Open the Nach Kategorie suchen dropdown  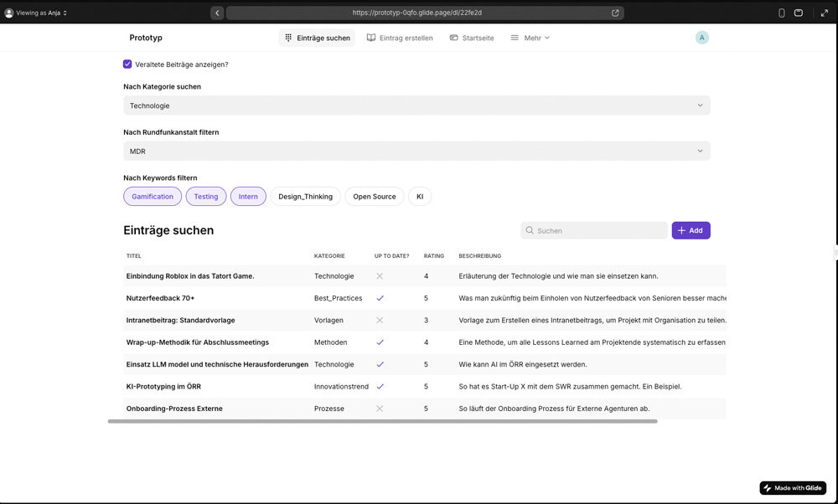pyautogui.click(x=416, y=105)
